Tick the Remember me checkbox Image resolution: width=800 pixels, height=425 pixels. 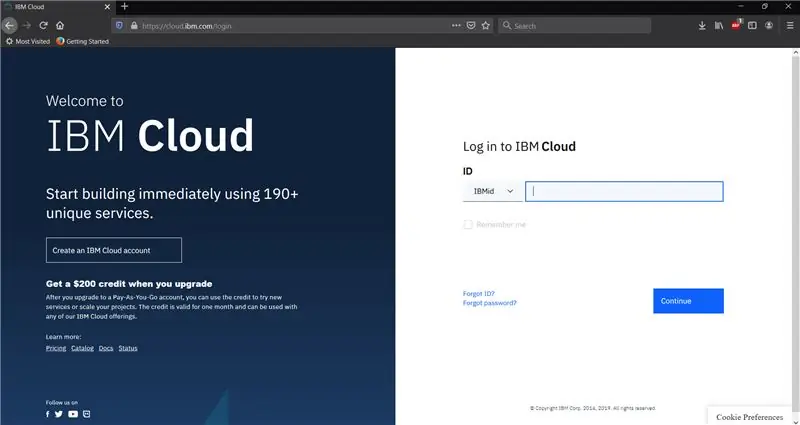(468, 224)
